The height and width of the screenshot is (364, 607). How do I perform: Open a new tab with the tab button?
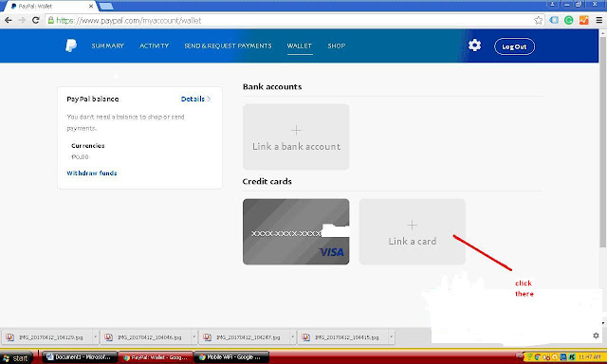pos(106,7)
